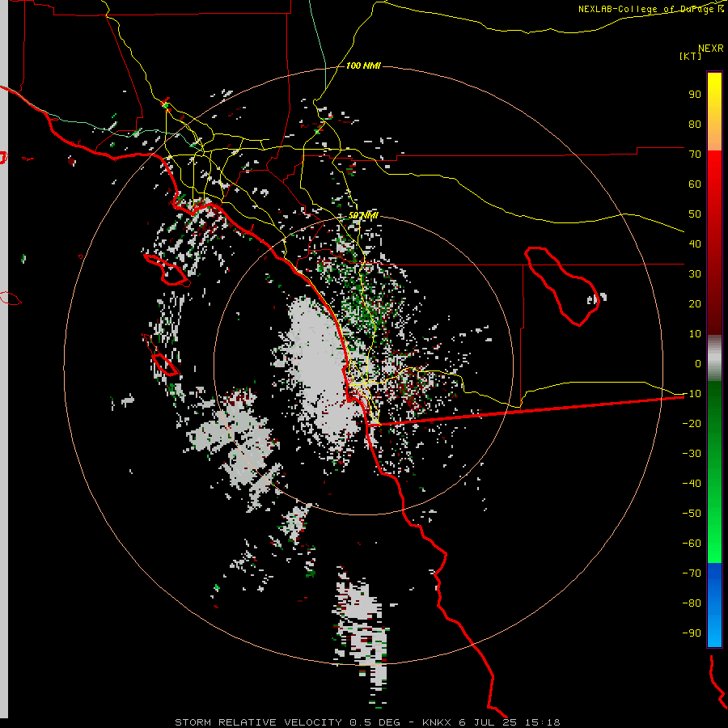Click the 50 NMI range ring label
Image resolution: width=728 pixels, height=728 pixels.
point(363,215)
